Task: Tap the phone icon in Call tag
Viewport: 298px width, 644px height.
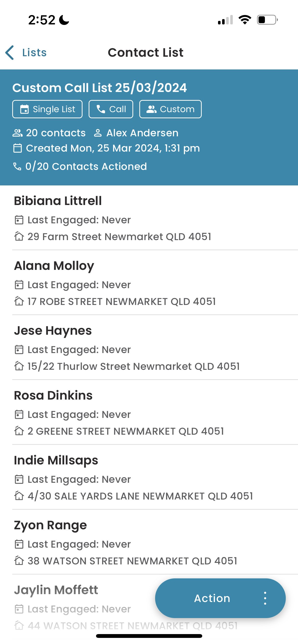Action: tap(101, 109)
